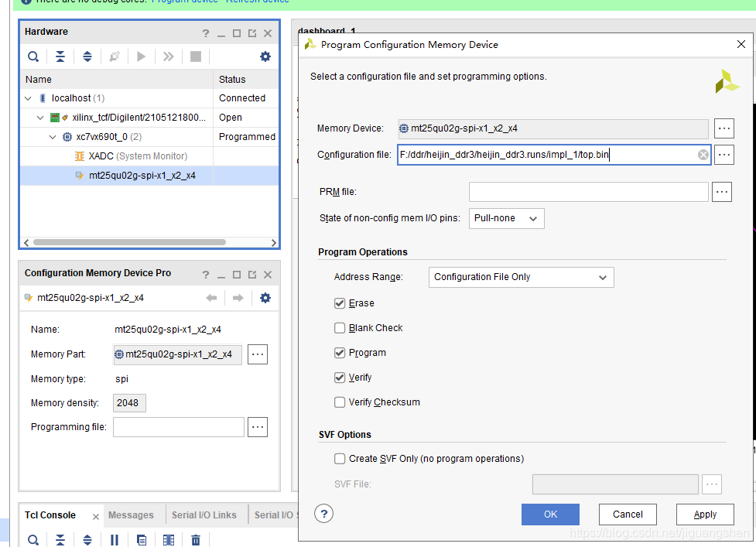Browse Memory Part in properties panel
Viewport: 756px width, 547px height.
point(258,354)
